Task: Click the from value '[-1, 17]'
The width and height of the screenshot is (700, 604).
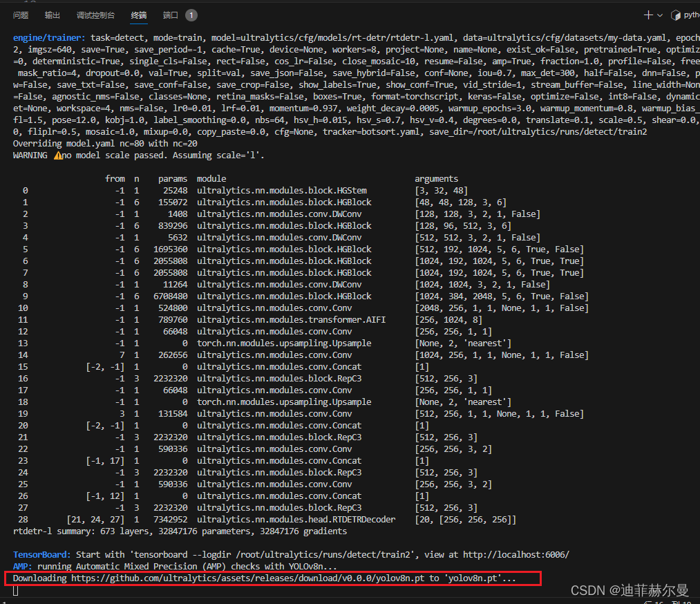Action: (105, 461)
